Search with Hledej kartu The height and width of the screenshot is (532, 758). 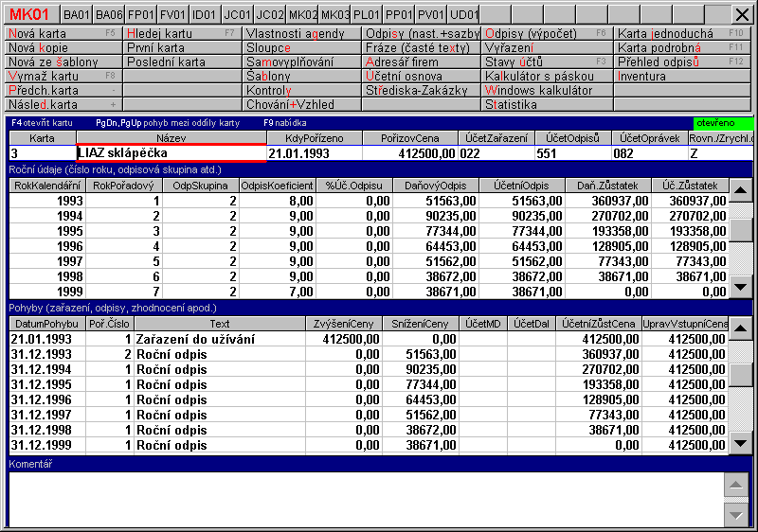tap(182, 33)
